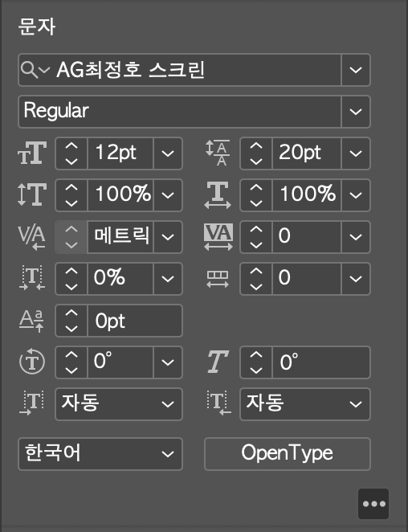Click the grid spacing stepper arrows
The image size is (408, 532).
pos(256,279)
